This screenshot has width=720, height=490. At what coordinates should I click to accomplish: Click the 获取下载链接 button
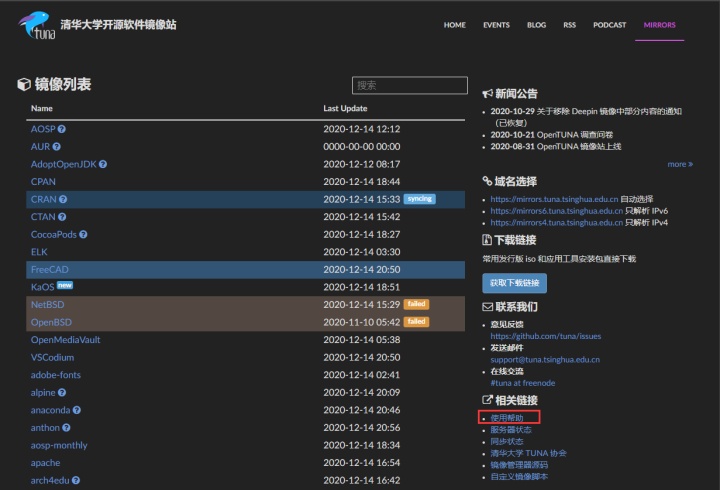click(x=514, y=283)
